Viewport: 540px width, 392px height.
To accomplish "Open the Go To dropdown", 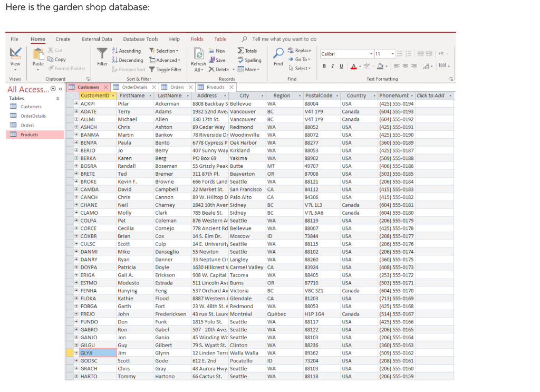I will click(x=300, y=59).
